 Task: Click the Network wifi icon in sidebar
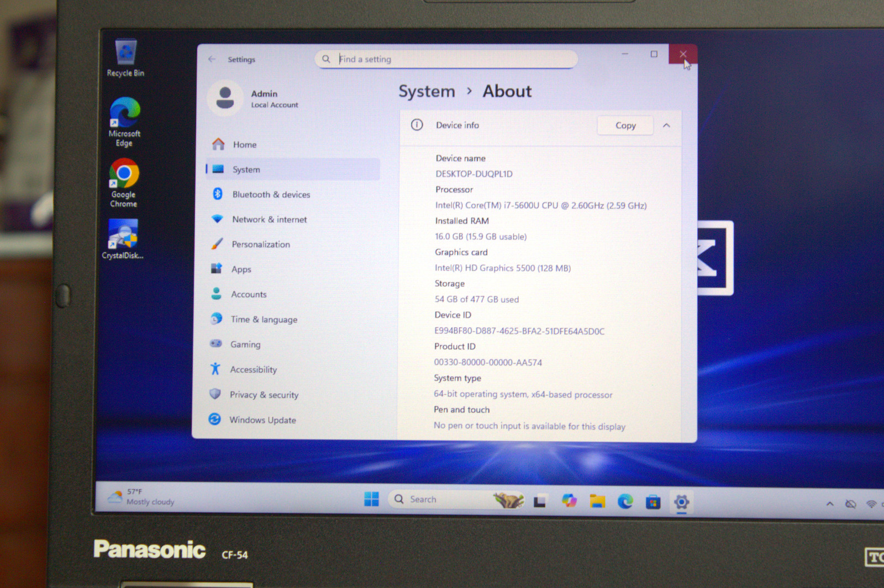pos(217,219)
